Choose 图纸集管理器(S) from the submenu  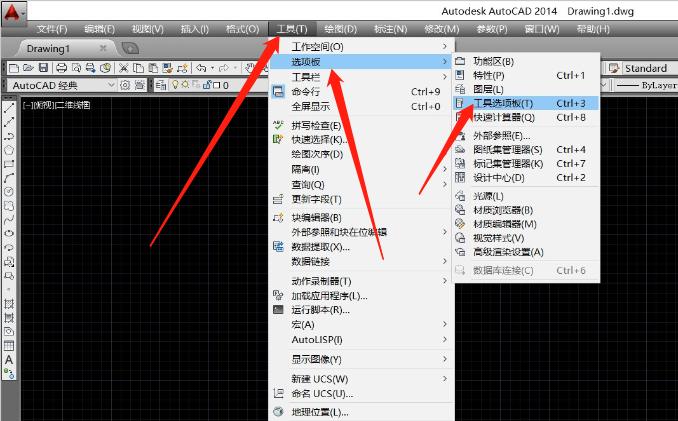526,150
